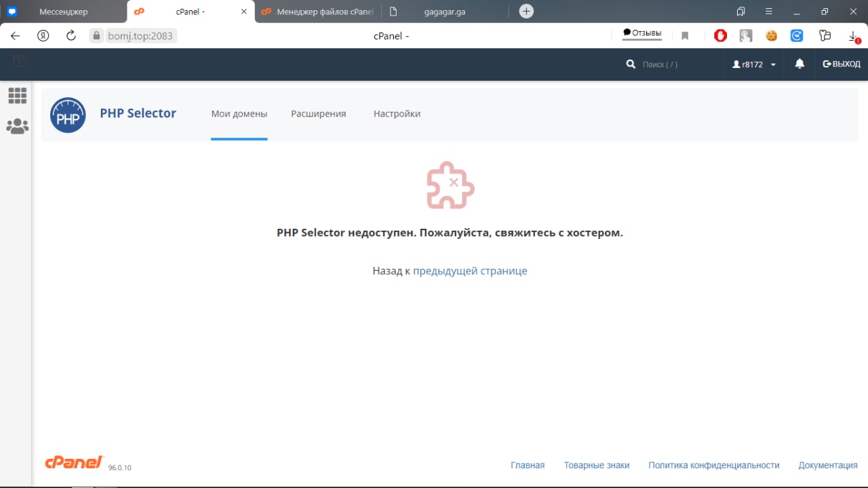Click the cPanel footer logo
The width and height of the screenshot is (868, 488).
75,462
